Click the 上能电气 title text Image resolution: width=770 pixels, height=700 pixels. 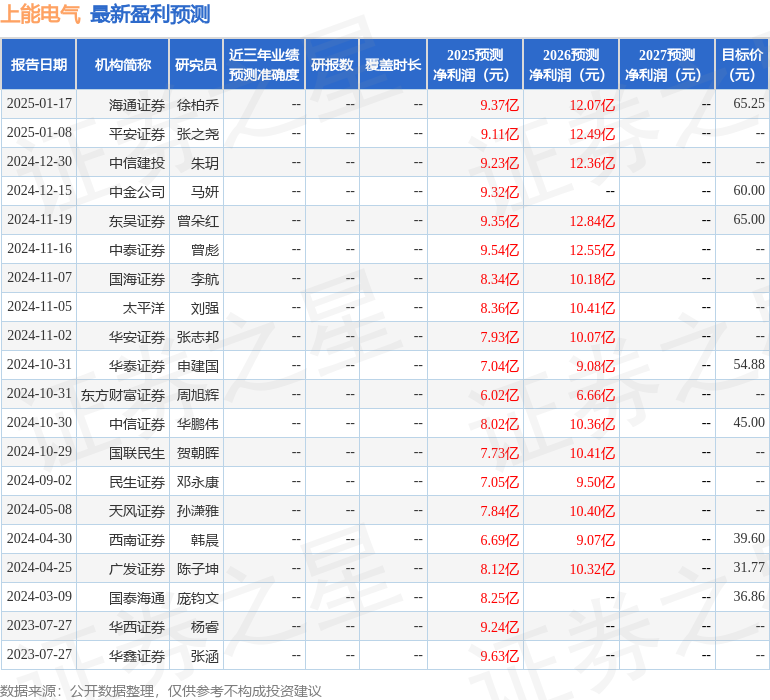(x=40, y=14)
